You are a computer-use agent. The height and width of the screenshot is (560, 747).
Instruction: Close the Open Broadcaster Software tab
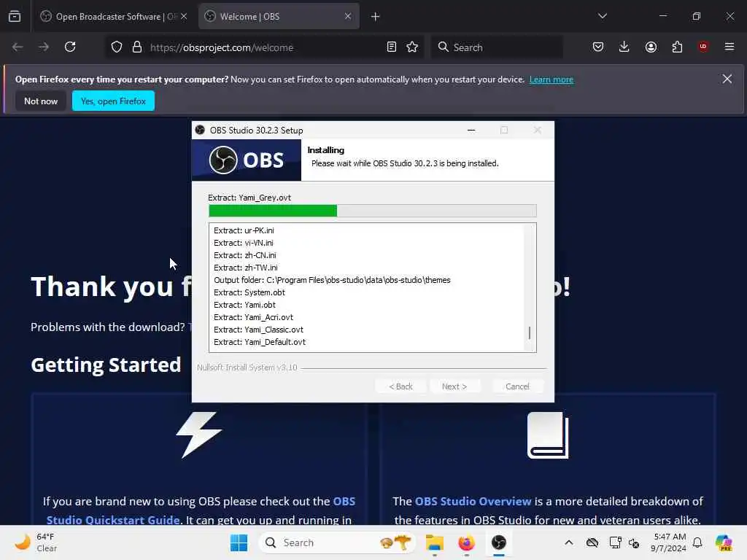[184, 17]
